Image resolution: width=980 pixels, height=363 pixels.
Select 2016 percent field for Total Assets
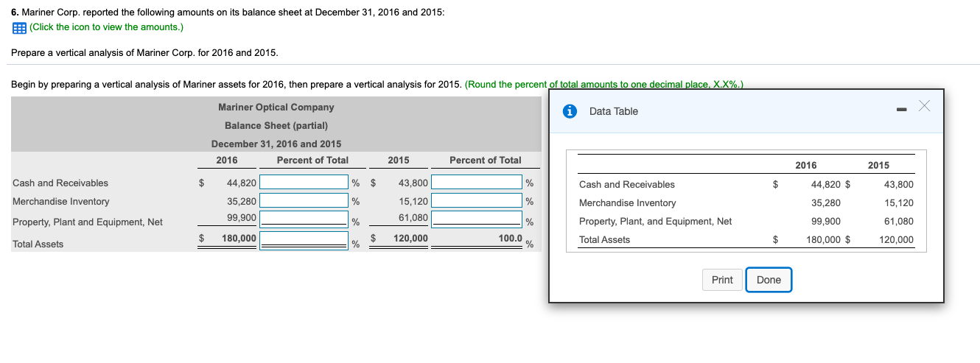(x=303, y=240)
